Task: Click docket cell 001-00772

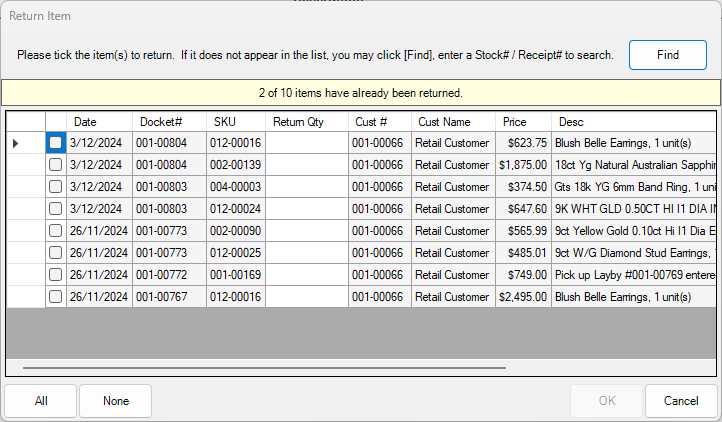Action: click(x=169, y=275)
